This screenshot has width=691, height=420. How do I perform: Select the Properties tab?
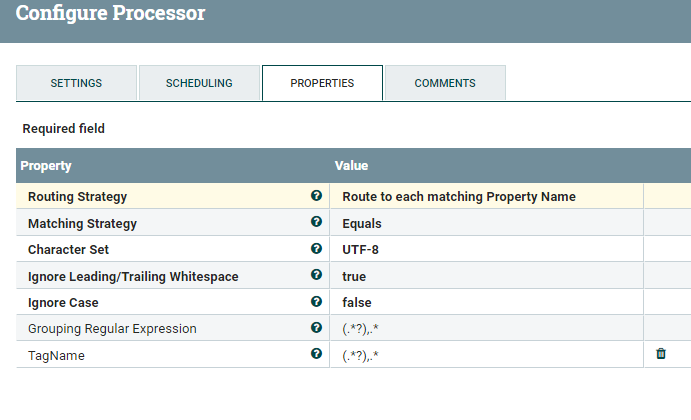click(x=322, y=83)
